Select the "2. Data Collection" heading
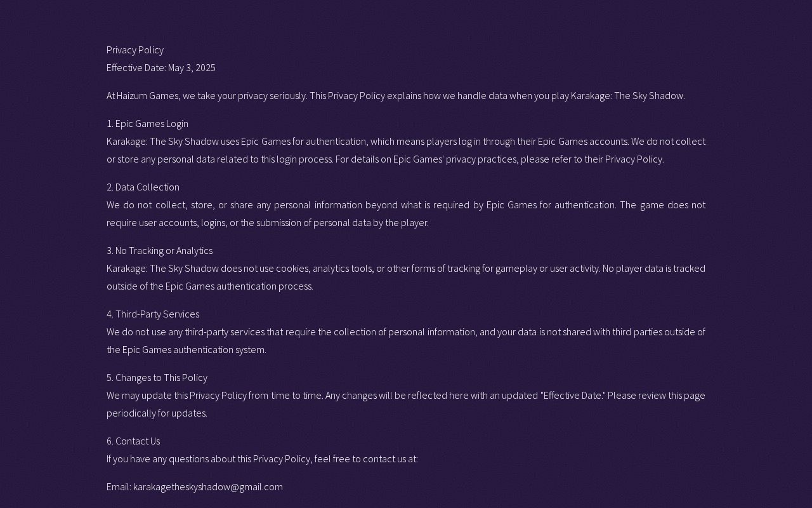 click(x=143, y=187)
